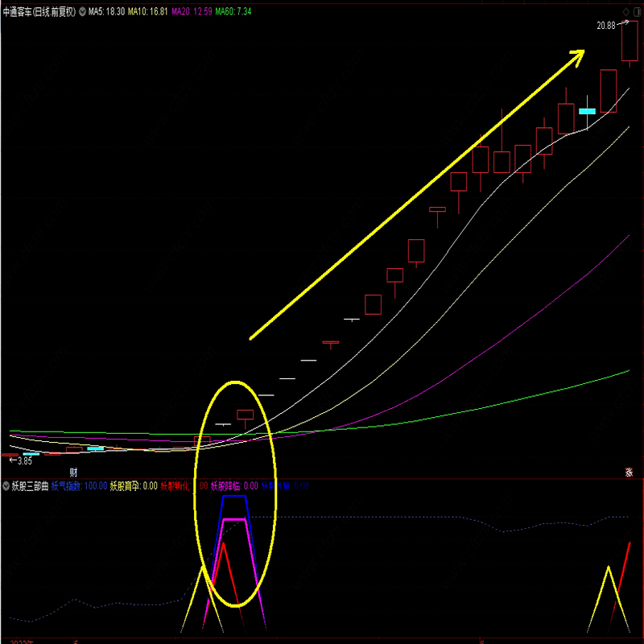This screenshot has height=644, width=644.
Task: Click the 涨 marker at bottom right
Action: click(629, 472)
